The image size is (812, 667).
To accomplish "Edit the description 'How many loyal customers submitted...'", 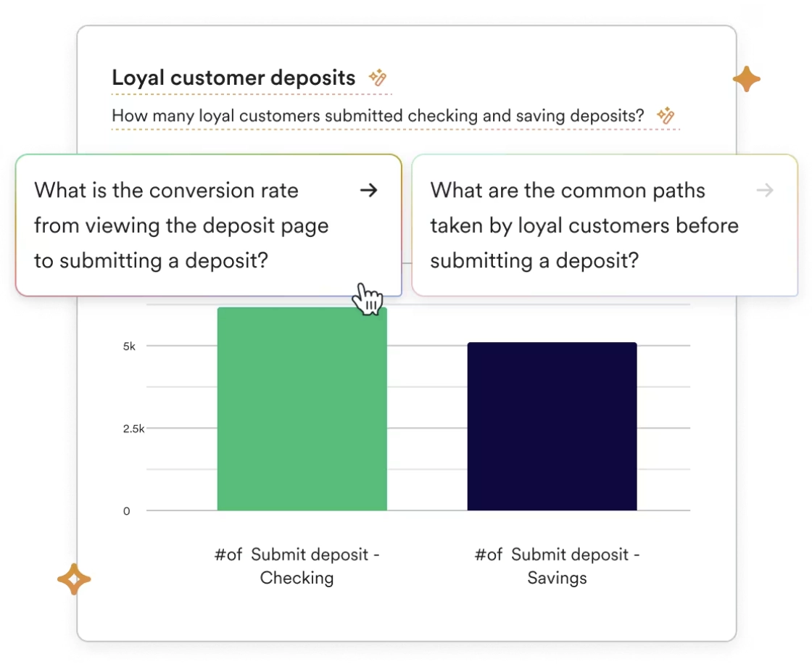I will [x=378, y=115].
